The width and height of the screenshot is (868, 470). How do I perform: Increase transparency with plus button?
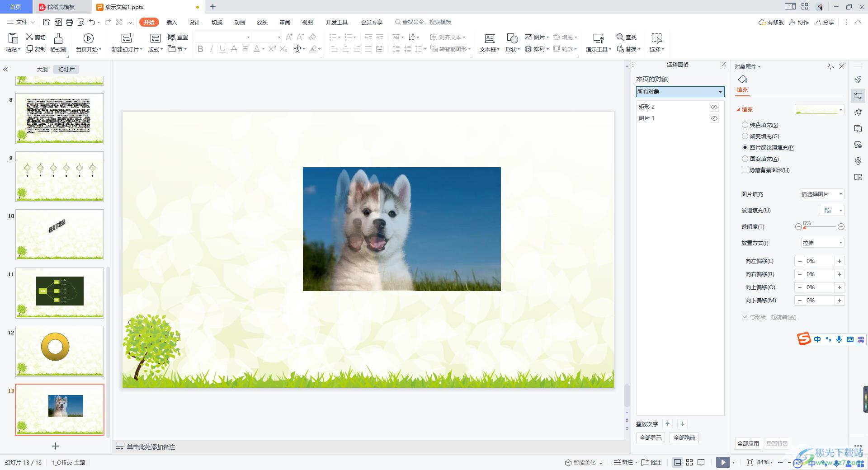(x=841, y=227)
